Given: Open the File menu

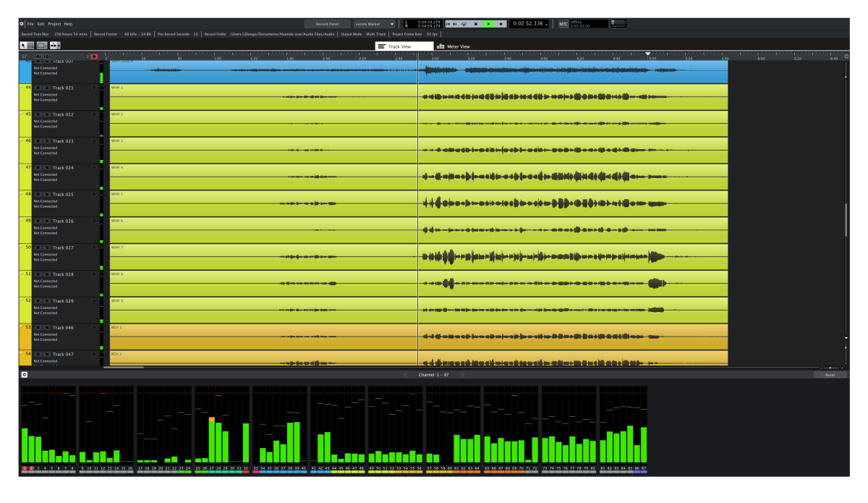Looking at the screenshot, I should click(x=30, y=24).
